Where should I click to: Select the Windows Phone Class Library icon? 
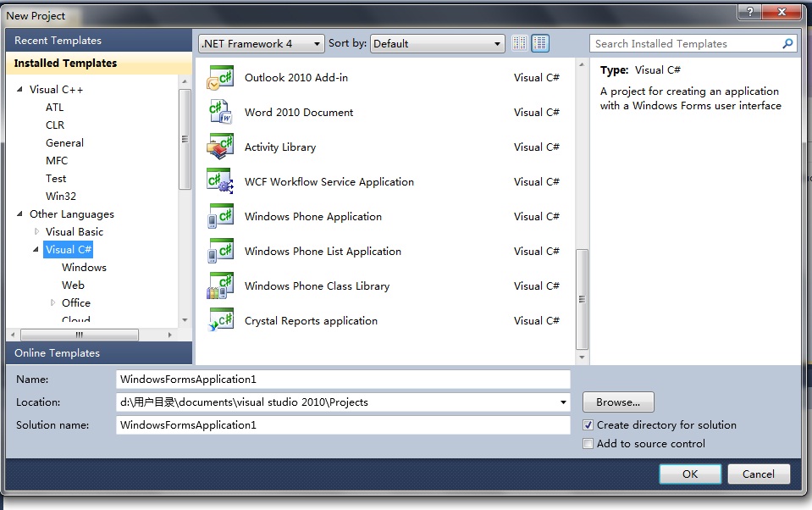220,286
